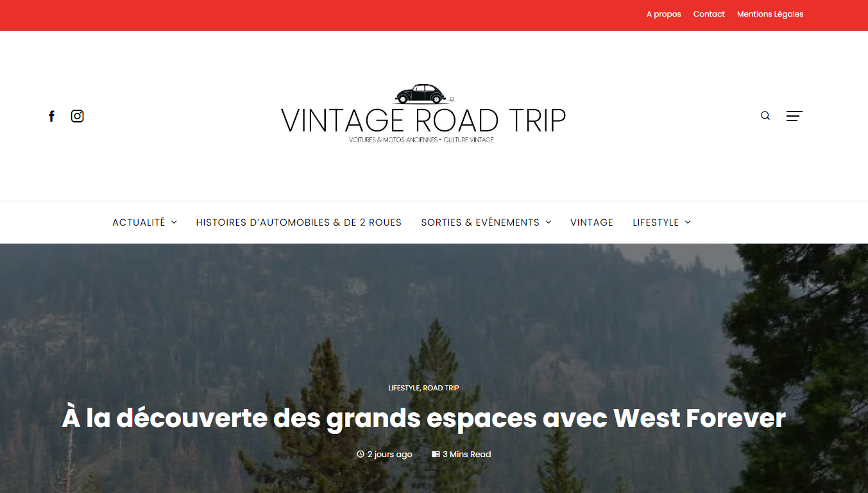Expand the Sorties & Evénements chevron
Screen dimensions: 868x493
click(x=549, y=222)
